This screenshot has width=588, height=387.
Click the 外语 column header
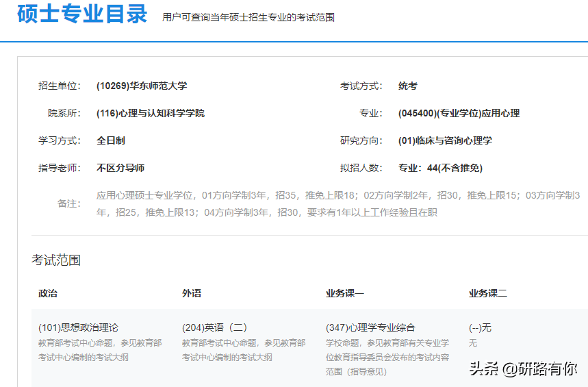pos(192,294)
